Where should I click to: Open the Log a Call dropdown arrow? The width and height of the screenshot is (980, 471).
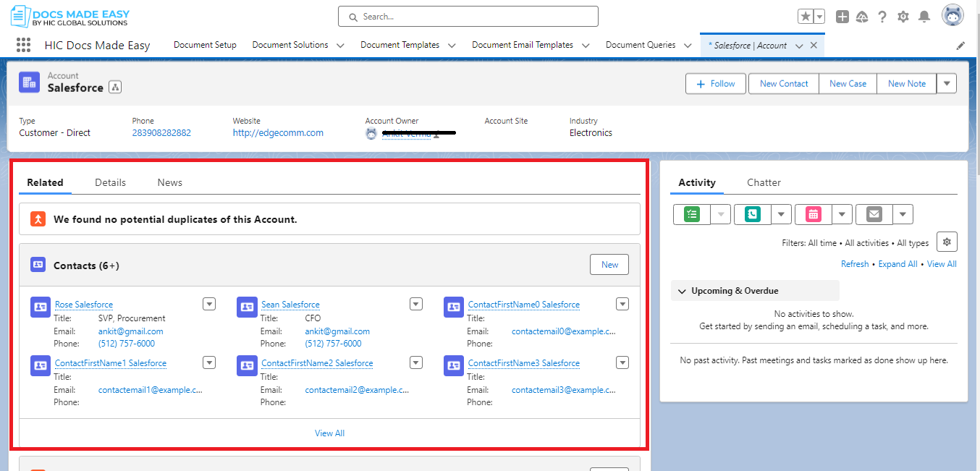[x=782, y=214]
